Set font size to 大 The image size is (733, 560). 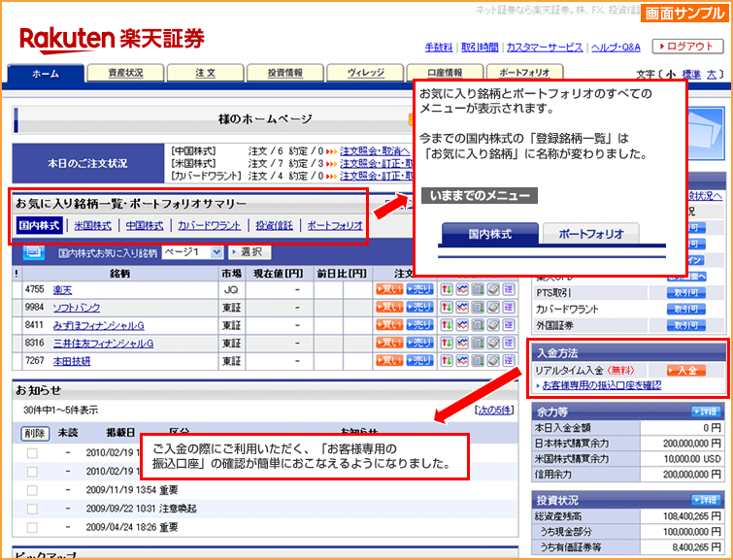pos(712,75)
